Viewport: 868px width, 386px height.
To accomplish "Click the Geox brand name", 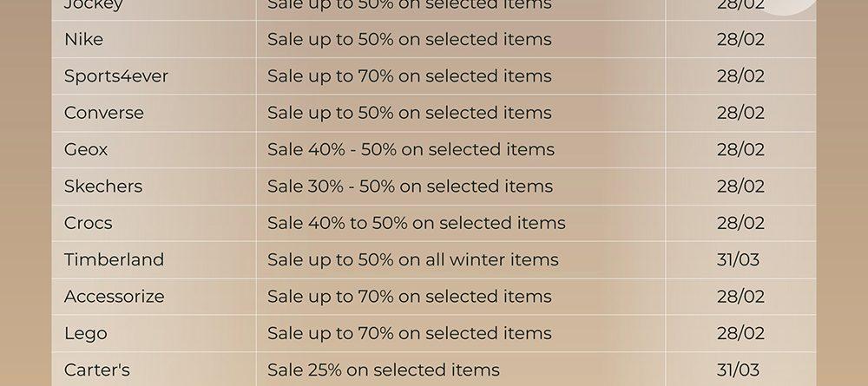I will pos(86,149).
